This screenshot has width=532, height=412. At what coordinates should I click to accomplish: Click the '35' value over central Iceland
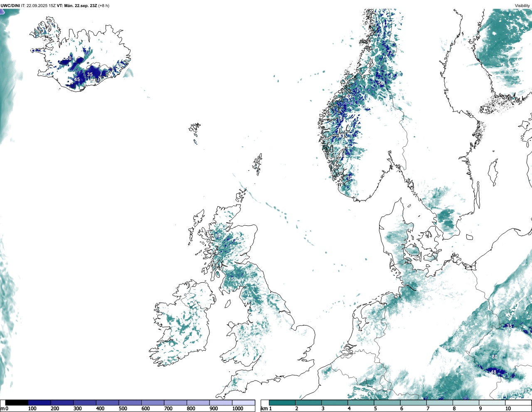tap(90, 74)
